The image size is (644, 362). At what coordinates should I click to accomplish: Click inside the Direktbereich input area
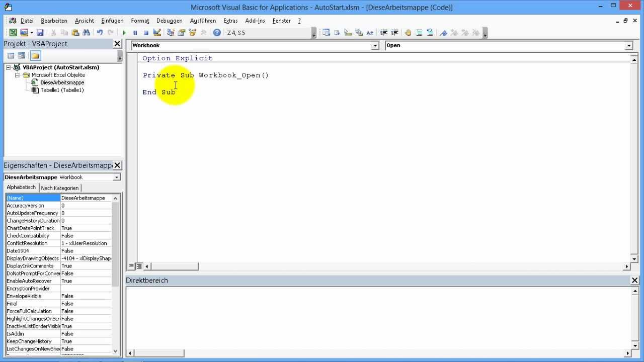point(378,318)
